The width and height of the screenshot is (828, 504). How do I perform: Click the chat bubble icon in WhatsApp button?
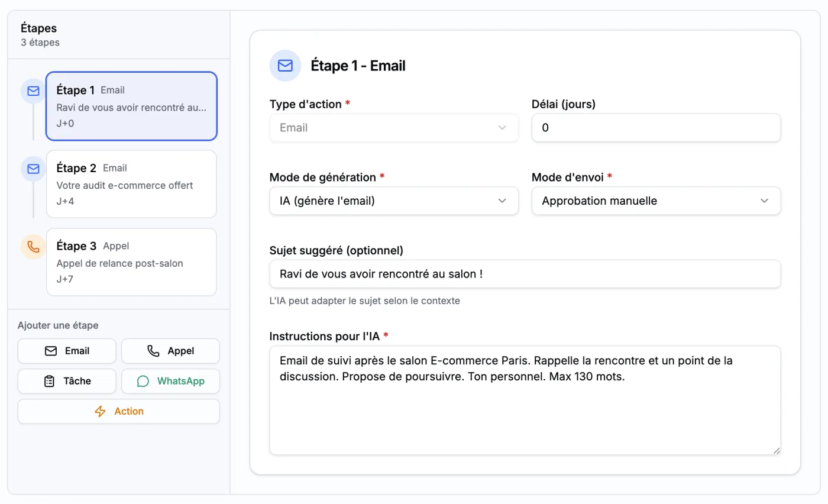pyautogui.click(x=143, y=381)
